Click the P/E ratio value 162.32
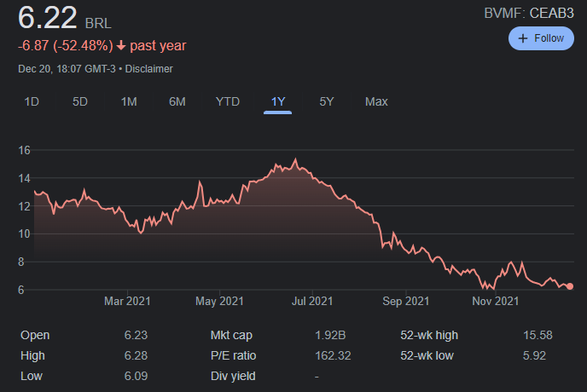 tap(333, 355)
